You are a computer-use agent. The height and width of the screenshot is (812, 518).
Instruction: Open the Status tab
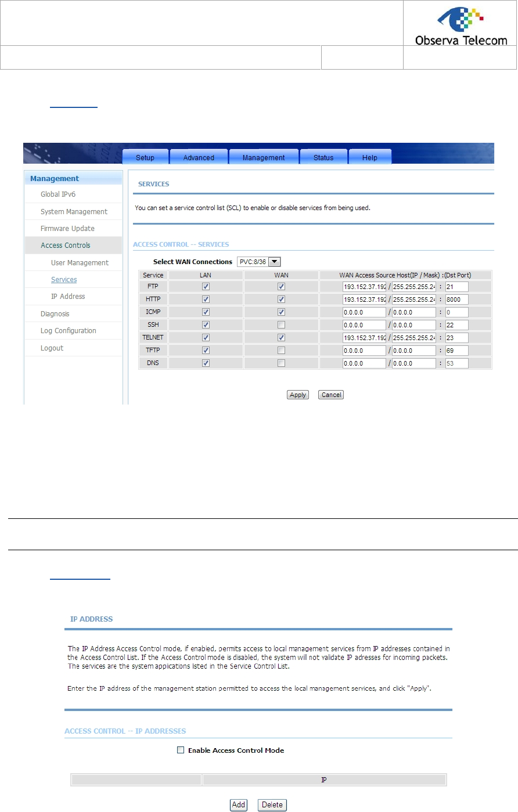[323, 157]
